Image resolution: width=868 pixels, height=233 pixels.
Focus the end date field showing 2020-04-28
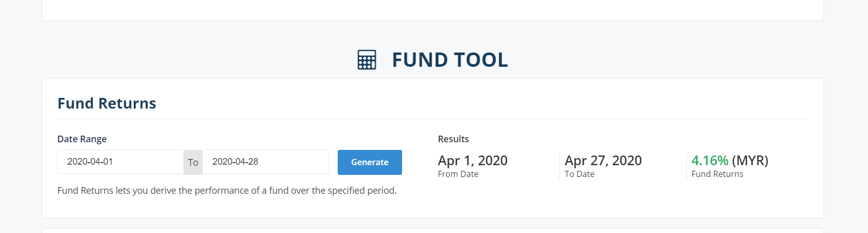(x=266, y=162)
